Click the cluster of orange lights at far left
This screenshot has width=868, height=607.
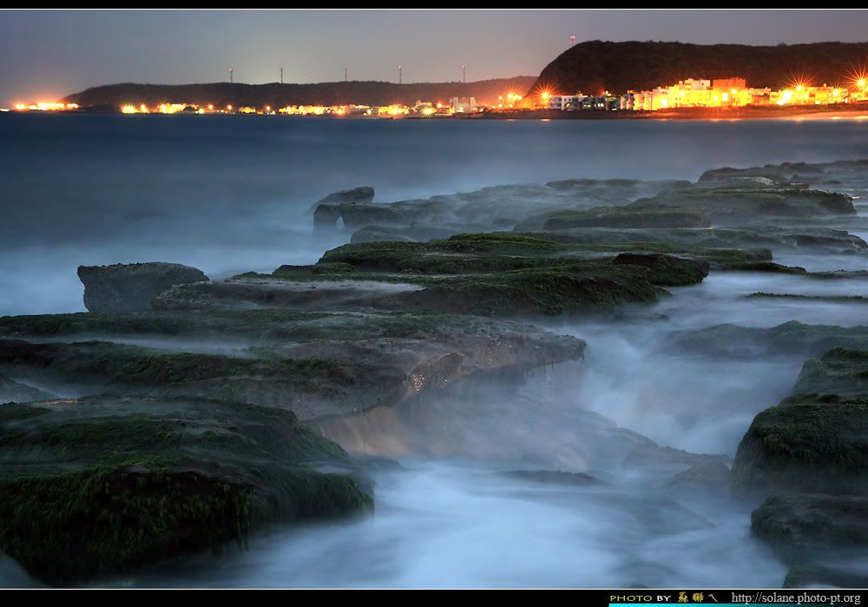pyautogui.click(x=43, y=106)
